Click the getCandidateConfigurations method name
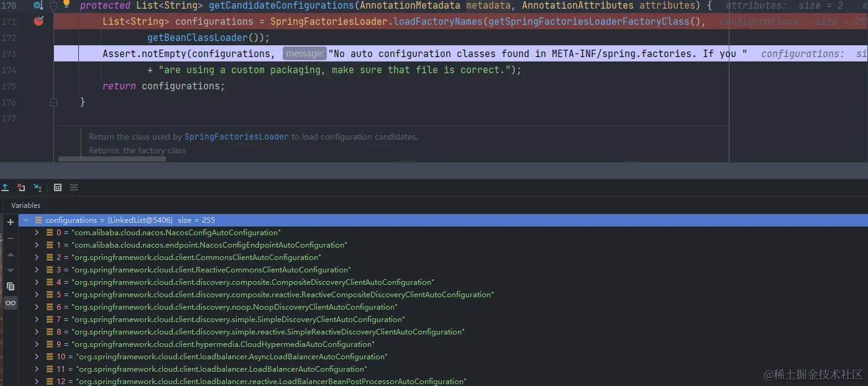This screenshot has width=868, height=386. [281, 6]
